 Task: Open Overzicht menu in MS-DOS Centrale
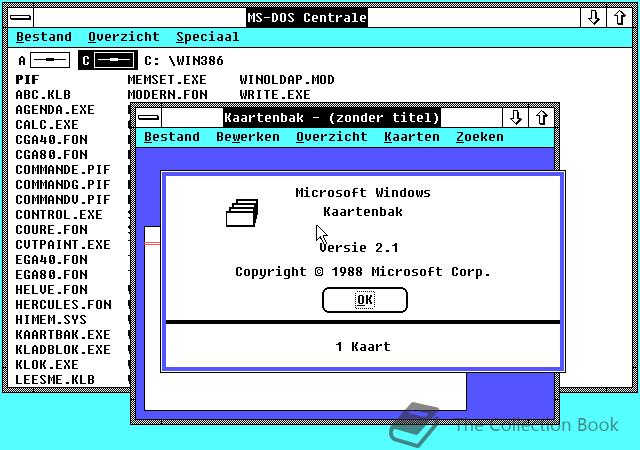click(x=124, y=37)
